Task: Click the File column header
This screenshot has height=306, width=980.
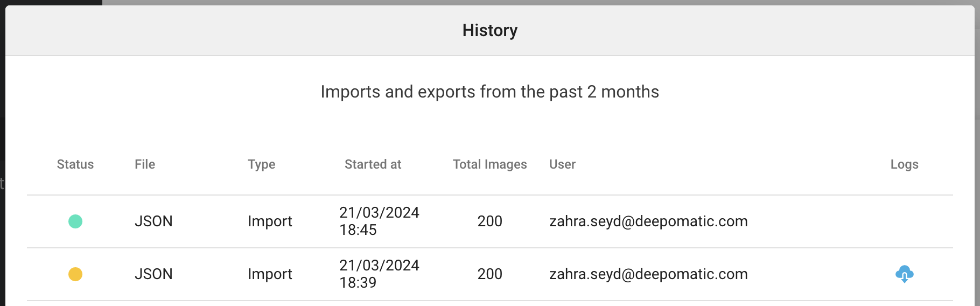Action: 145,164
